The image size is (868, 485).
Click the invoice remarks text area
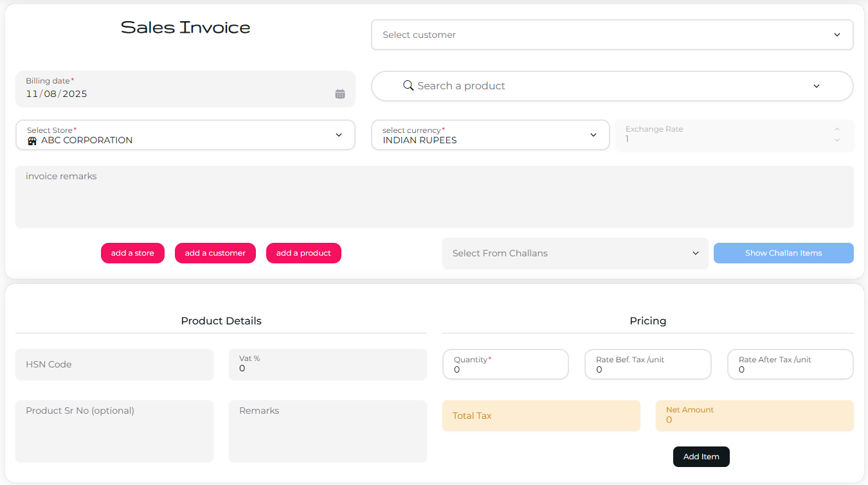click(434, 196)
